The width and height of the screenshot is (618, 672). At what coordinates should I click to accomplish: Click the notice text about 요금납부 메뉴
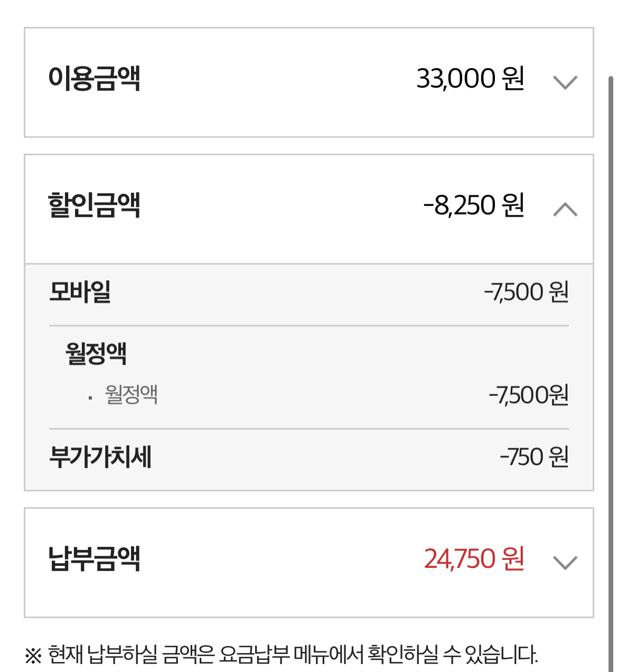pos(293,655)
